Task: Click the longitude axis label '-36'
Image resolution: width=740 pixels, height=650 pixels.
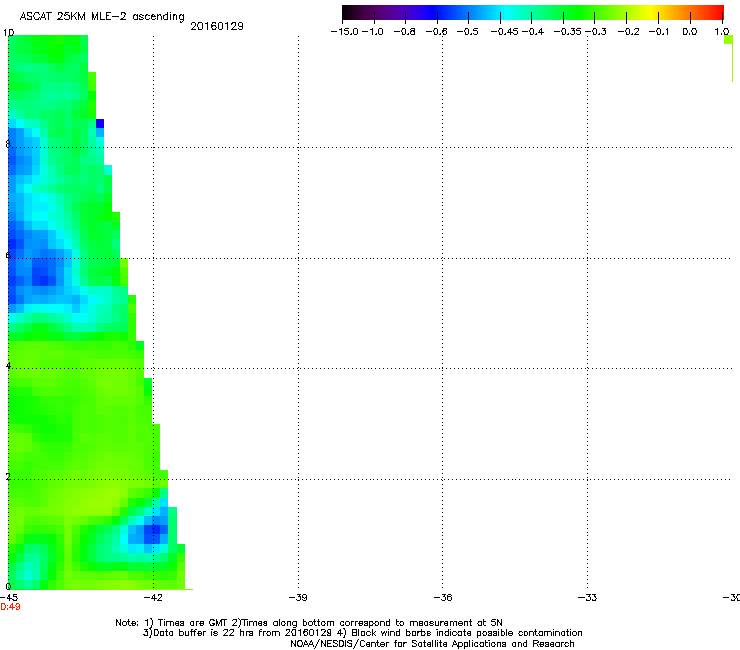Action: click(443, 598)
